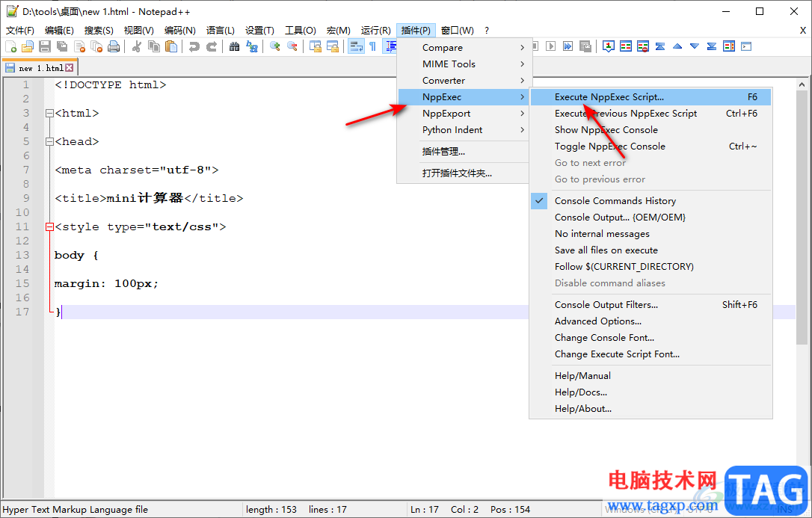Save the file via toolbar icon
The height and width of the screenshot is (518, 812).
pos(45,46)
